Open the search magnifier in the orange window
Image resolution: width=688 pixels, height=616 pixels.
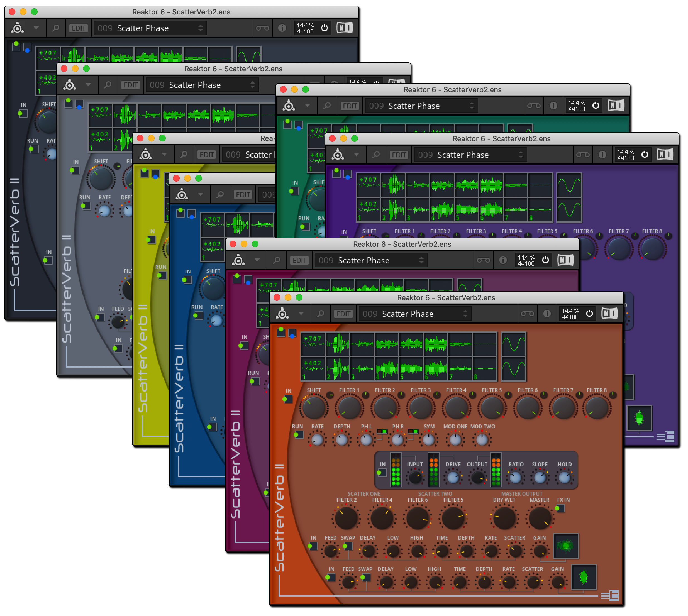coord(321,314)
